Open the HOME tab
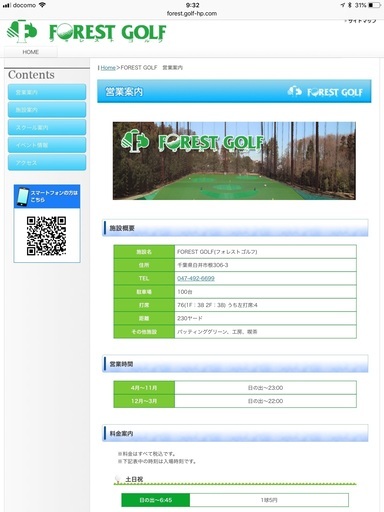This screenshot has width=384, height=512. [31, 52]
